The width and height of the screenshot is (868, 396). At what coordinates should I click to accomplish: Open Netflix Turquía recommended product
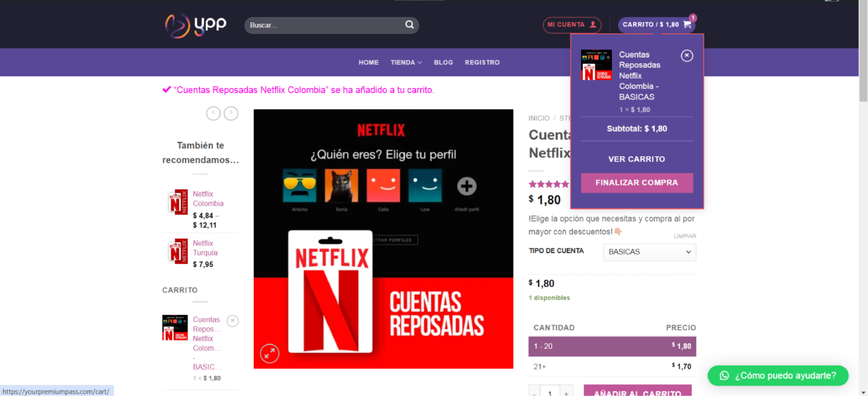[205, 248]
